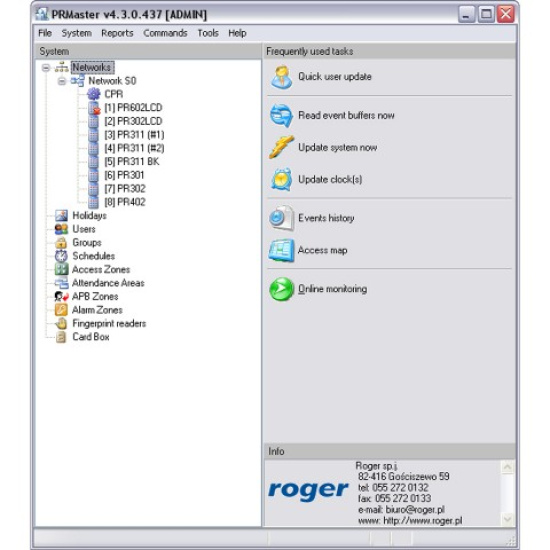Launch Quick user update task

click(335, 77)
